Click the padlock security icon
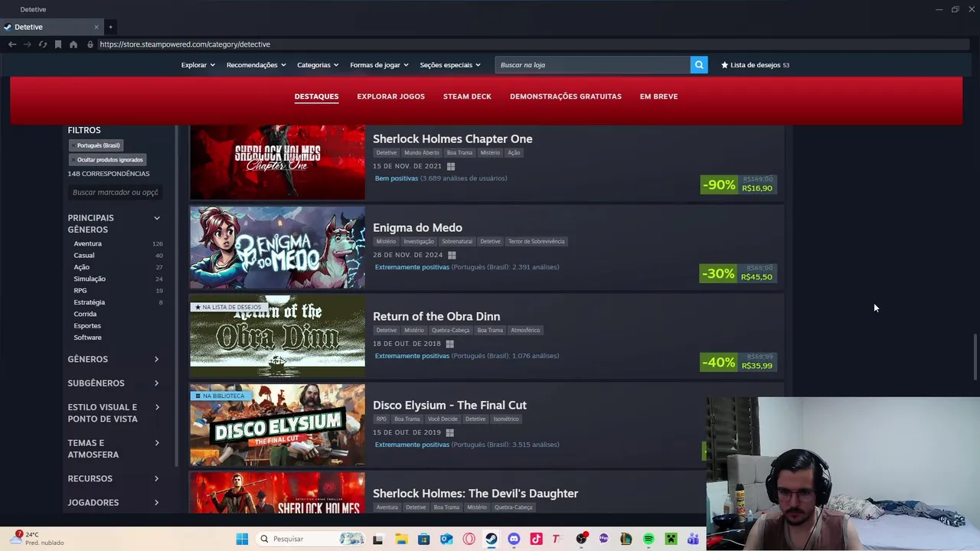The height and width of the screenshot is (551, 980). tap(90, 44)
